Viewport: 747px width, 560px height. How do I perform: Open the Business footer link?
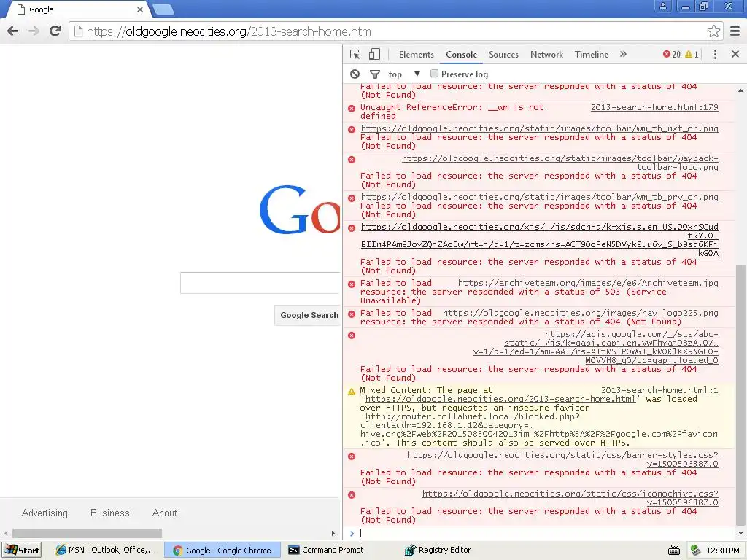click(x=110, y=513)
